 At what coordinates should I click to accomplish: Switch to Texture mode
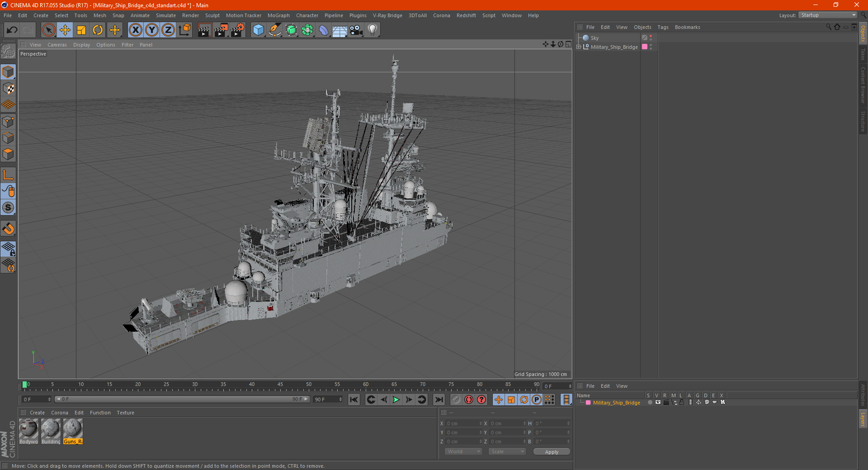click(x=8, y=89)
